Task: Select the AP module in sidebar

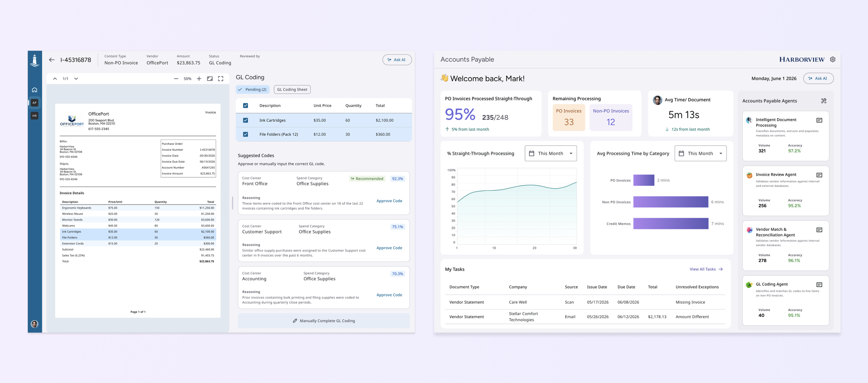Action: [x=34, y=103]
